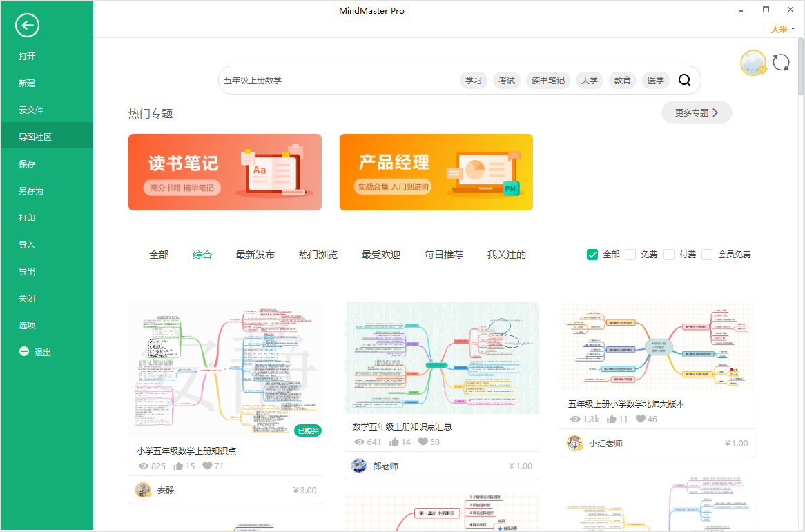Click 安静 author avatar icon
Screen dimensions: 805x532
[143, 490]
